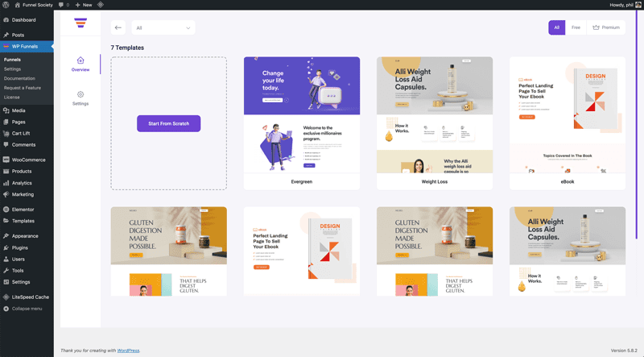Click the WordPress link in footer
644x357 pixels.
click(x=128, y=351)
